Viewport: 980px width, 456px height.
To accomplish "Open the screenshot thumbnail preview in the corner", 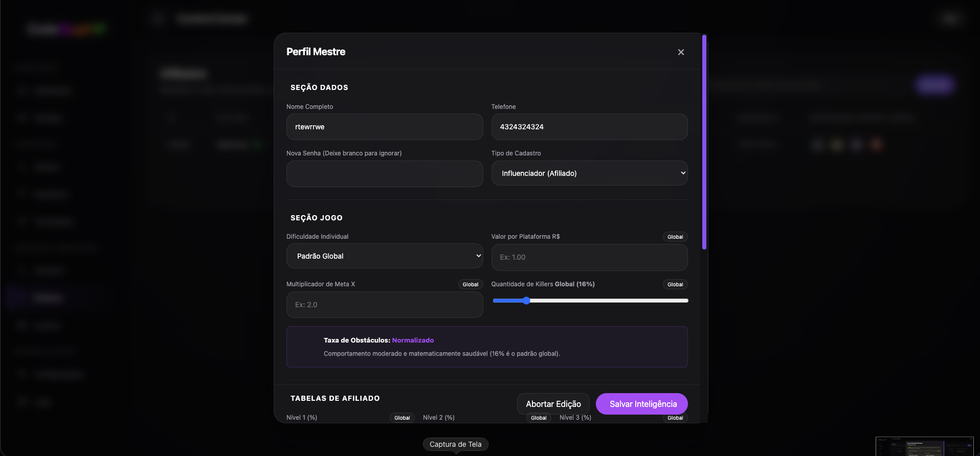I will coord(925,446).
